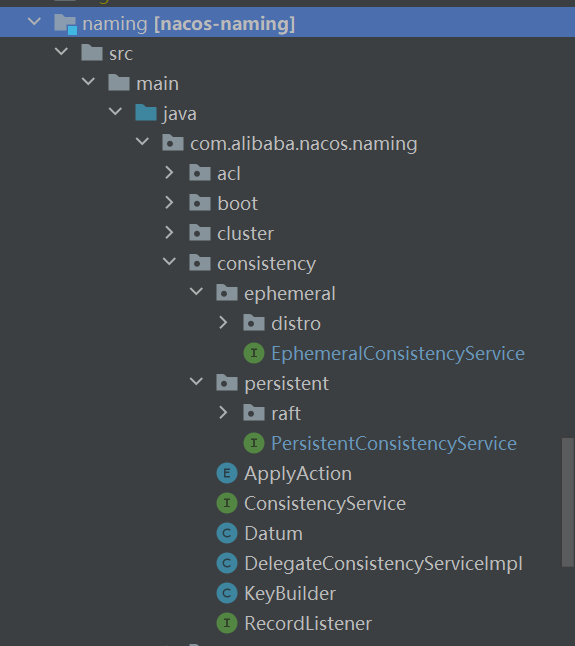The image size is (575, 646).
Task: Click the RecordListener interface icon
Action: click(227, 623)
